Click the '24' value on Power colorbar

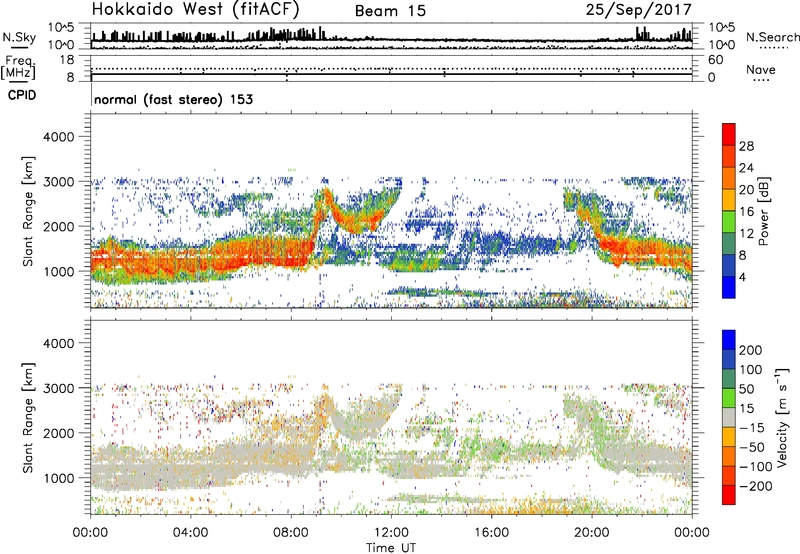tap(746, 168)
